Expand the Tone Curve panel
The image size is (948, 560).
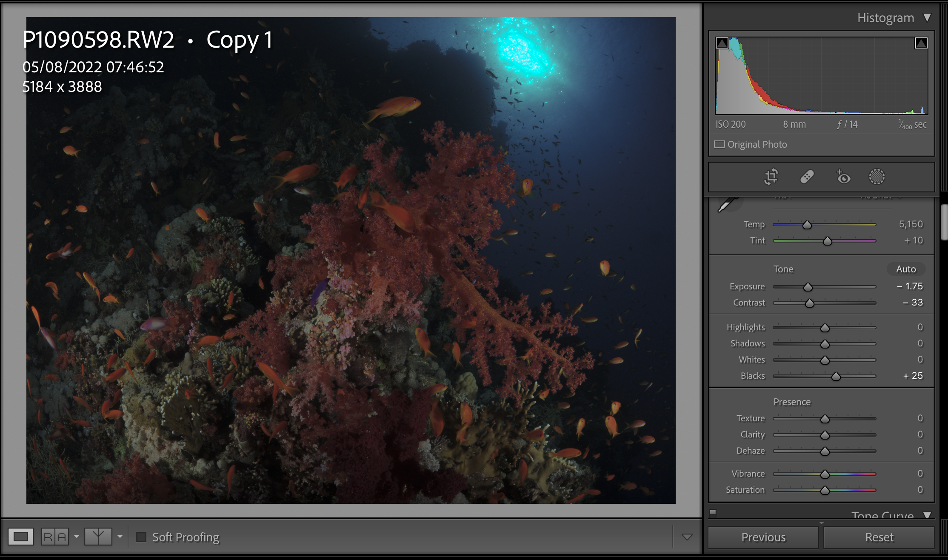tap(927, 515)
